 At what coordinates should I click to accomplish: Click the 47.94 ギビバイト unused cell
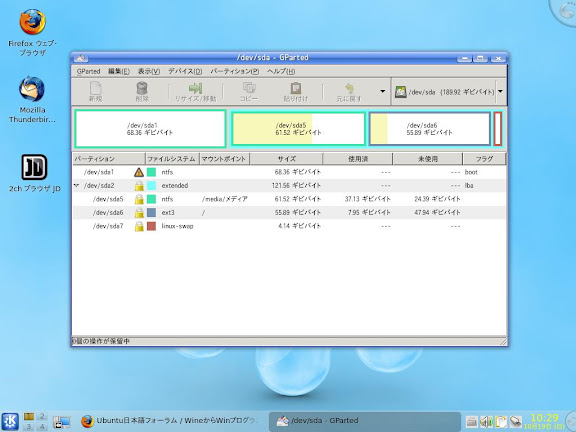point(437,212)
